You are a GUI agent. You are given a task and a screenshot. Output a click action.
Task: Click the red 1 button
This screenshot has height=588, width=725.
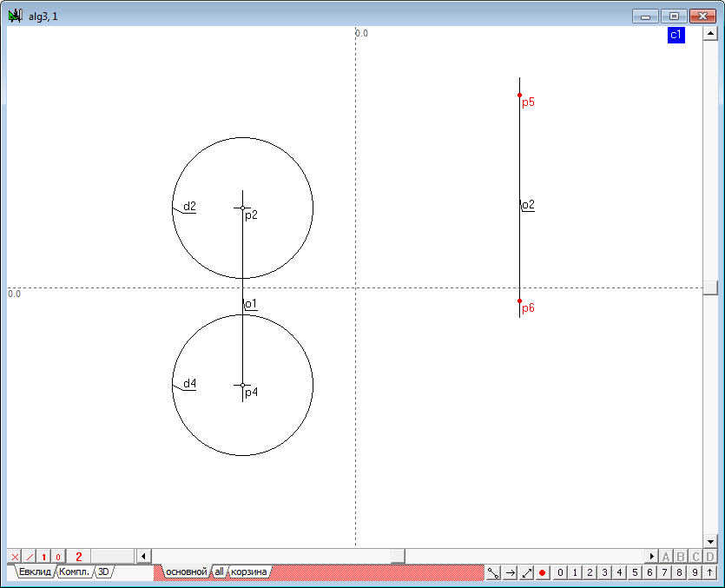[44, 557]
